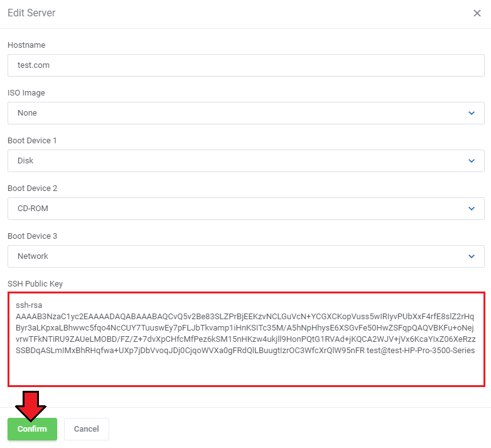Confirm the server edits
Screen dimensions: 491x448
(32, 429)
